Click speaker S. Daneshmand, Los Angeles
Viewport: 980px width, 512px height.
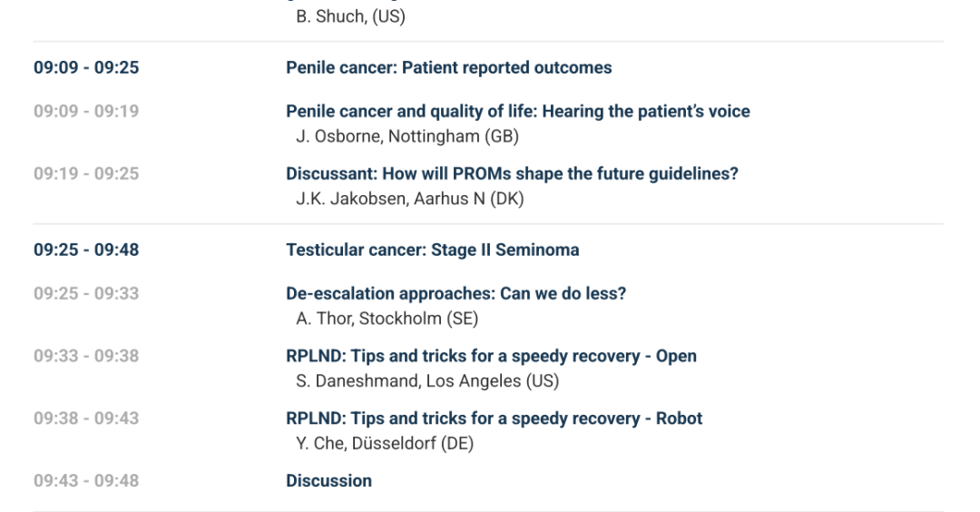click(427, 381)
